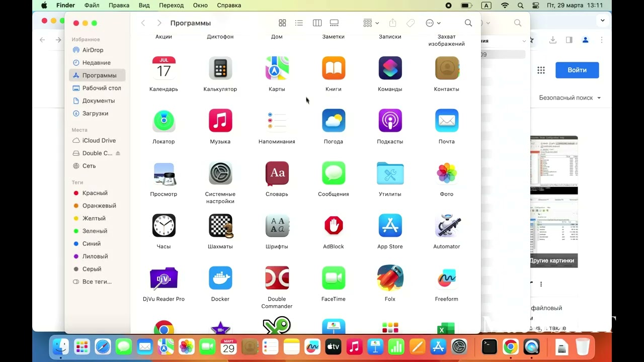Screen dimensions: 644x362
Task: Open the Утилиты folder icon
Action: [390, 173]
